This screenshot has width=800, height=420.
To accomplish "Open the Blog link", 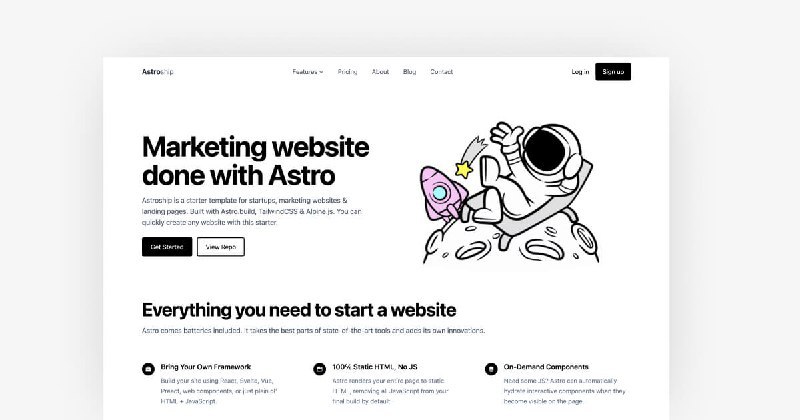I will [409, 72].
